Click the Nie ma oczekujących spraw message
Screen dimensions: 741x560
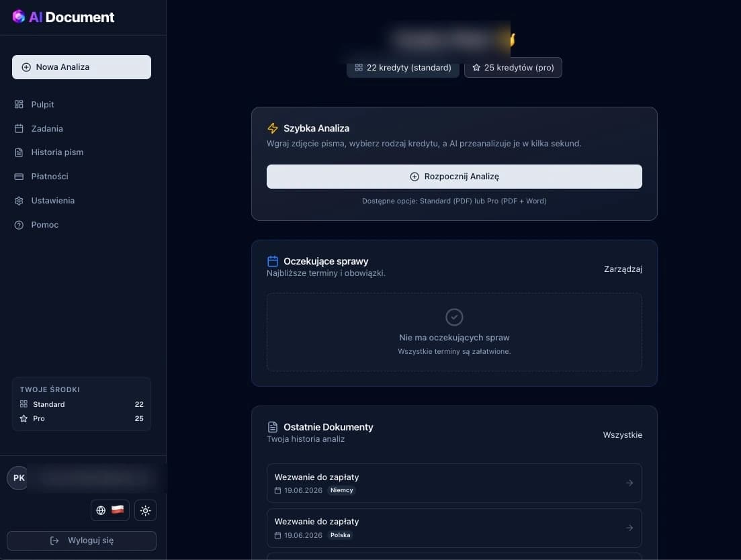pos(454,338)
